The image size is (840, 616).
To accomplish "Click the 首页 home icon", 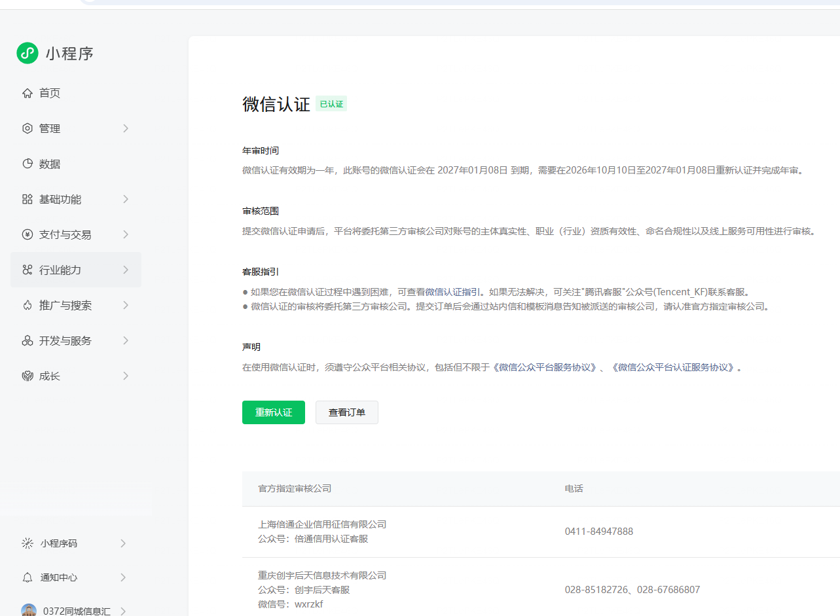I will point(27,93).
